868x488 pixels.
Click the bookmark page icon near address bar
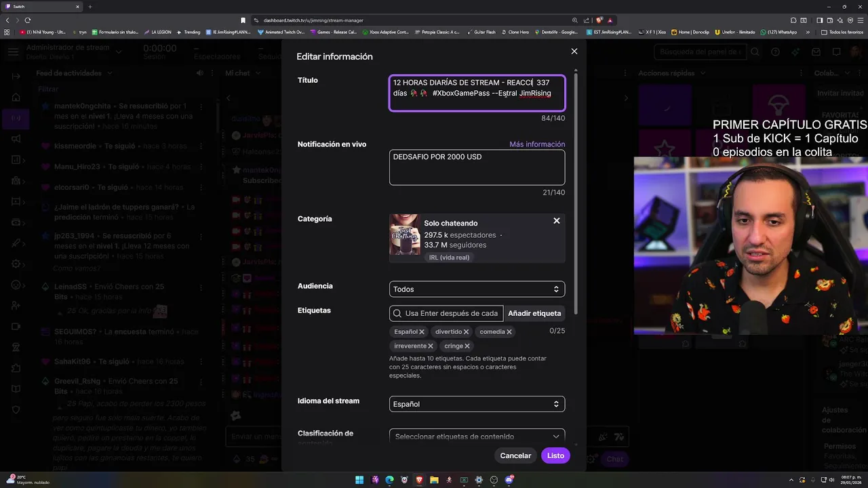243,20
